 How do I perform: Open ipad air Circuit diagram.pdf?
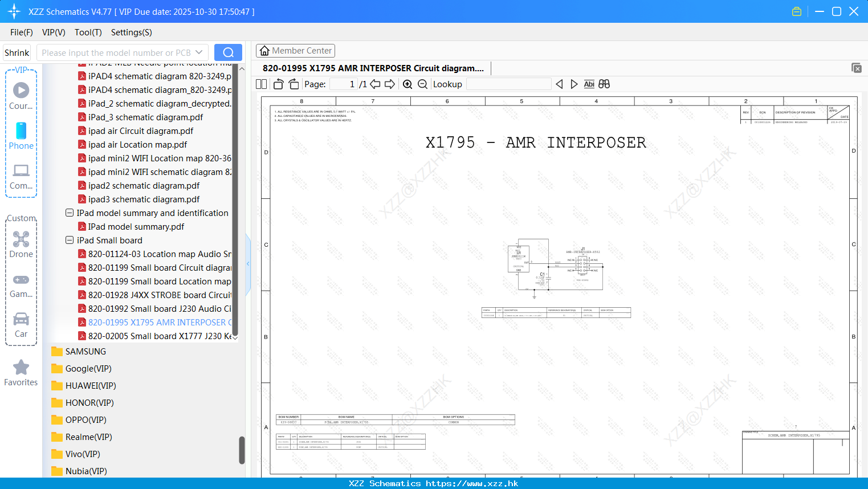coord(136,131)
